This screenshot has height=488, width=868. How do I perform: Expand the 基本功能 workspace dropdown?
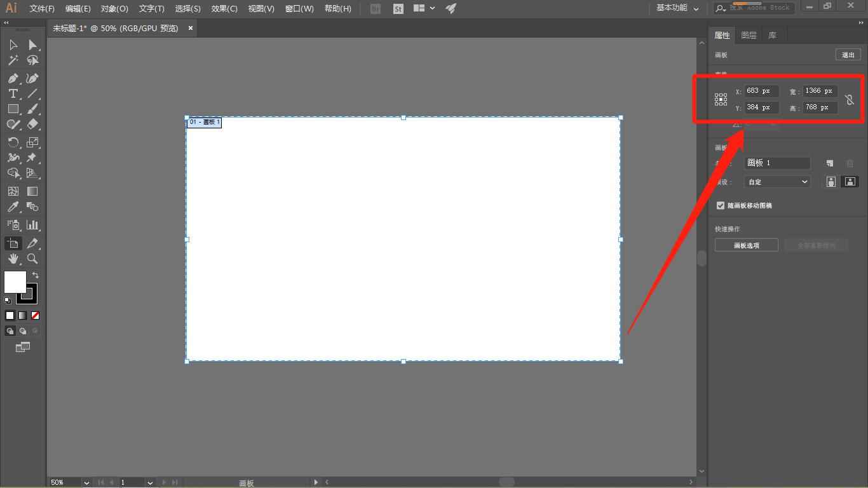point(677,8)
